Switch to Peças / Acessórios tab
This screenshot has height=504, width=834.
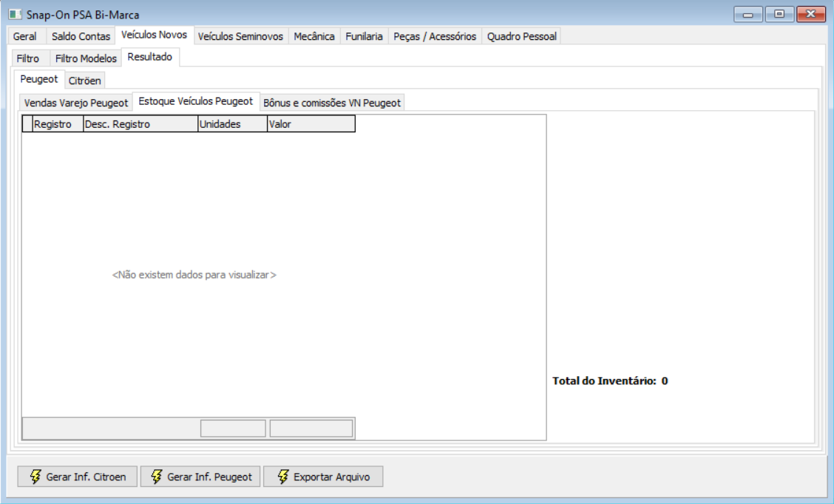pos(435,36)
